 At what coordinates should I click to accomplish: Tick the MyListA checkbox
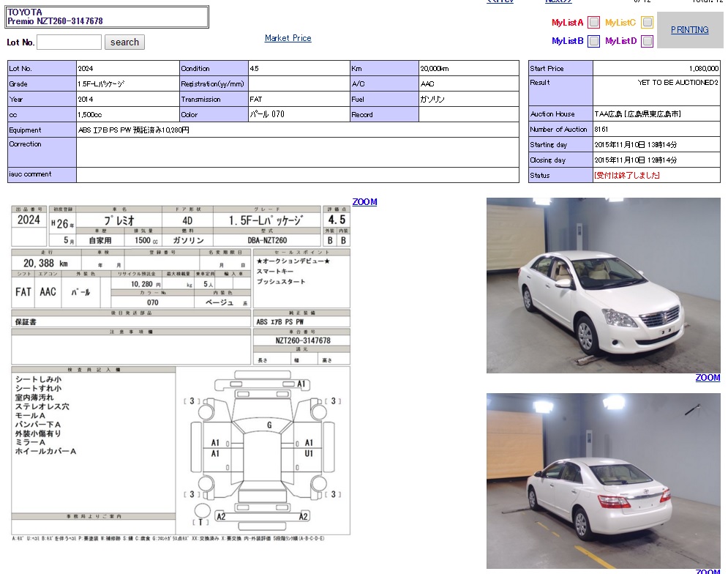pos(594,23)
